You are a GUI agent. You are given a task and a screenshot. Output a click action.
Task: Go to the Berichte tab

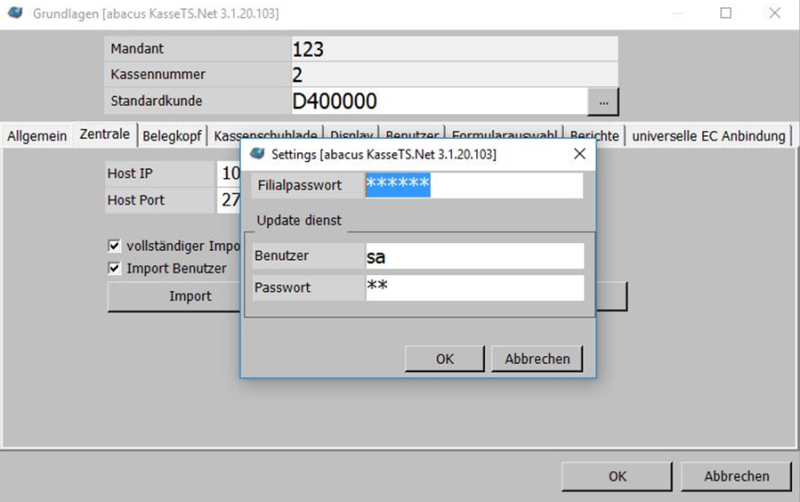coord(596,135)
